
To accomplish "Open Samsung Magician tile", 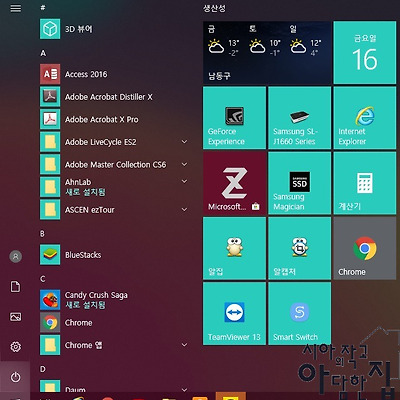I will (x=300, y=183).
